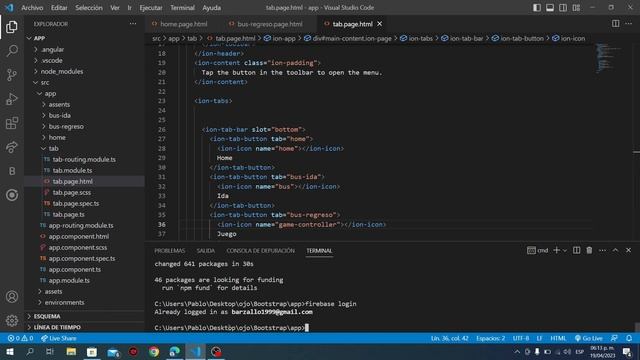This screenshot has width=640, height=360.
Task: Open the Editar menu
Action: click(59, 7)
